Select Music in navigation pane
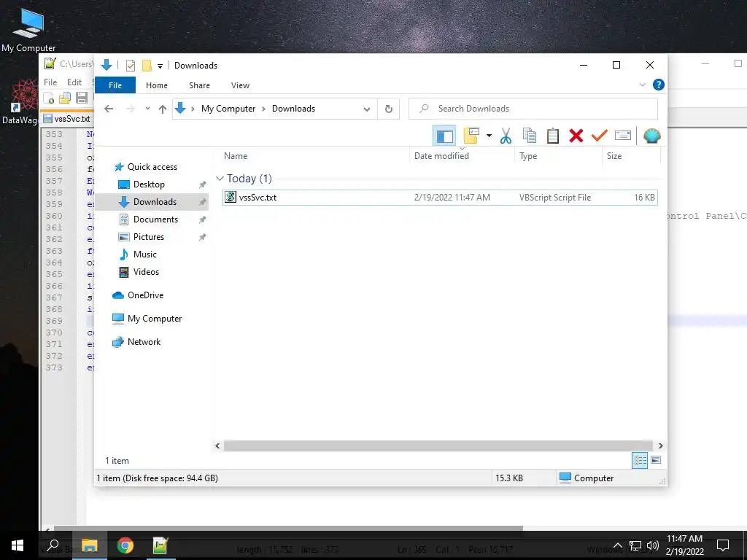747x560 pixels. point(145,254)
